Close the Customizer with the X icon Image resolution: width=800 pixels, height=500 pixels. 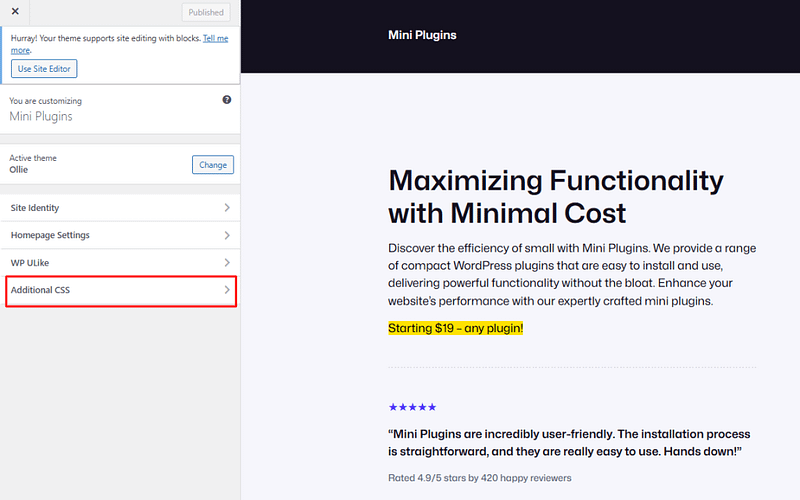coord(15,11)
